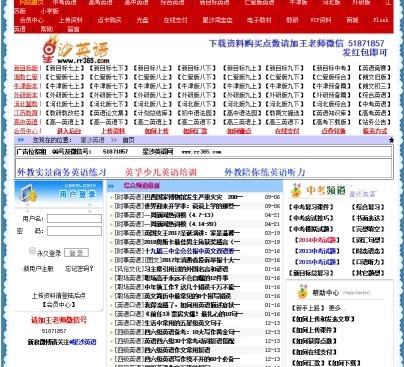
Task: Open the 如何上传课件 help link
Action: click(314, 330)
